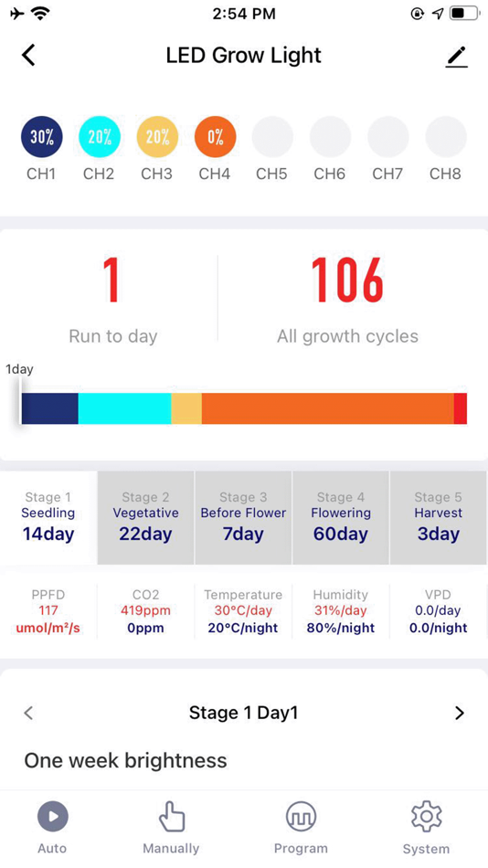488x868 pixels.
Task: Click orange flowering segment of growth bar
Action: tap(327, 408)
